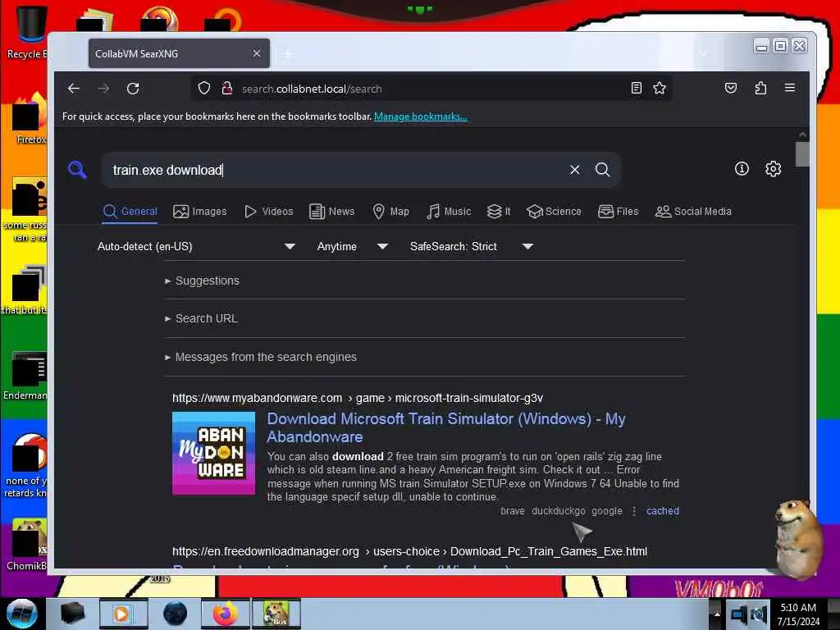Open cached version of first result
The width and height of the screenshot is (840, 630).
[663, 511]
